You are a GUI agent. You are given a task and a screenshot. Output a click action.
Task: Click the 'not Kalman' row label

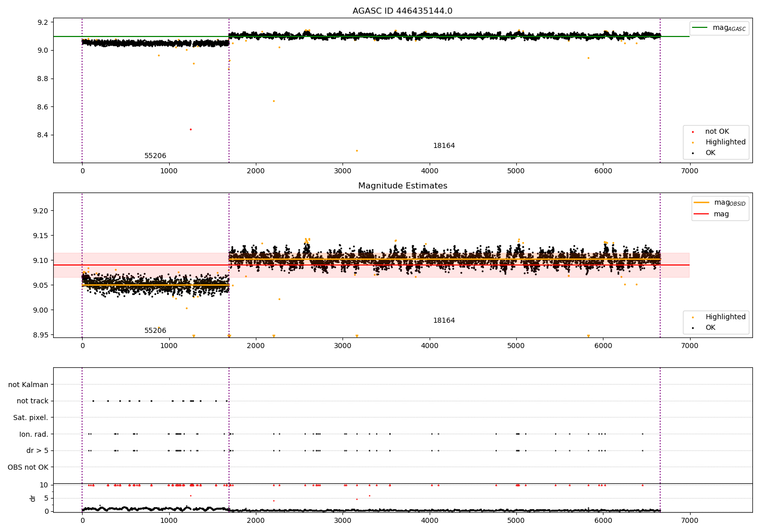tap(28, 385)
